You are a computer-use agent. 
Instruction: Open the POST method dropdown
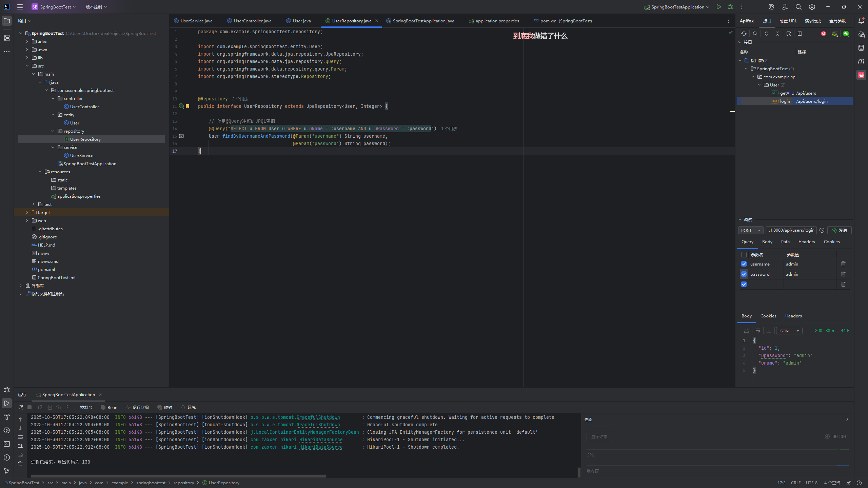click(750, 230)
